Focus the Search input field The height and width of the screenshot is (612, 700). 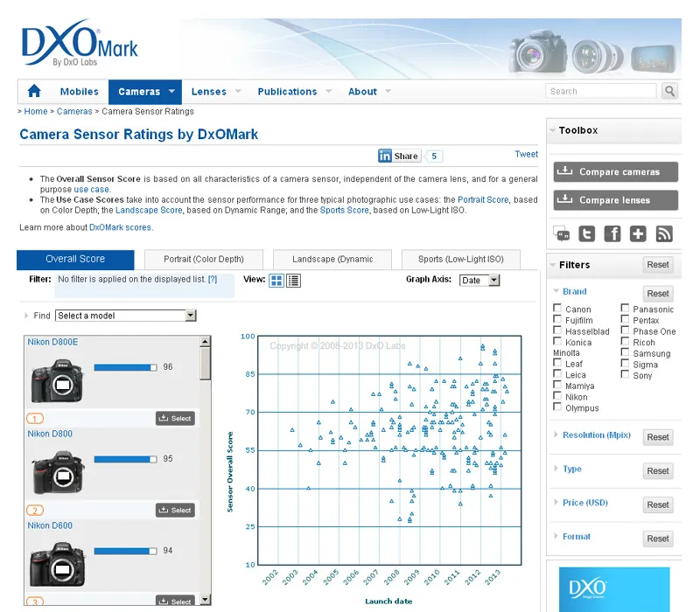(601, 91)
